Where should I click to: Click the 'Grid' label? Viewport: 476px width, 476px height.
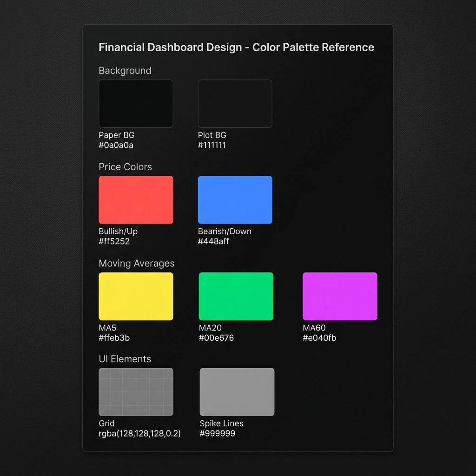(106, 423)
